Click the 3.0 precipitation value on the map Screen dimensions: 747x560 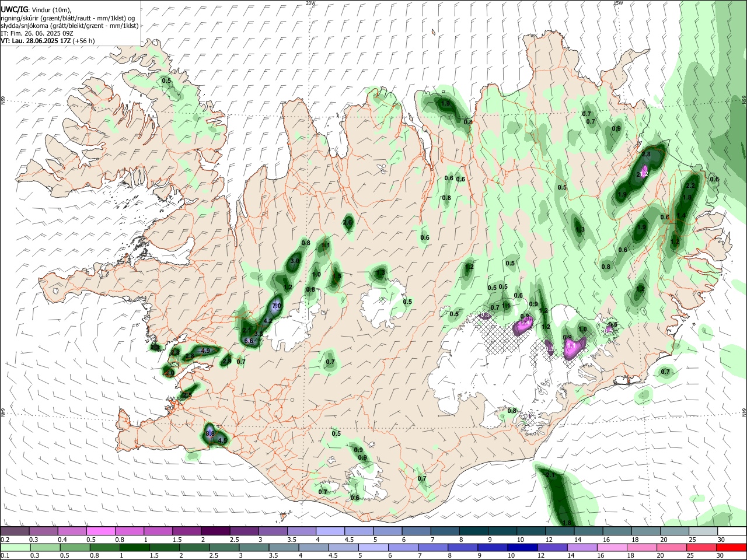click(295, 261)
